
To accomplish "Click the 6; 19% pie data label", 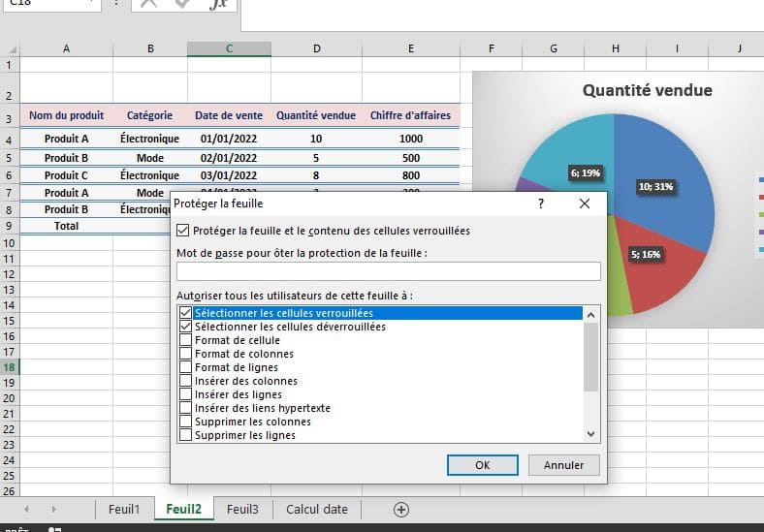I will [x=586, y=172].
